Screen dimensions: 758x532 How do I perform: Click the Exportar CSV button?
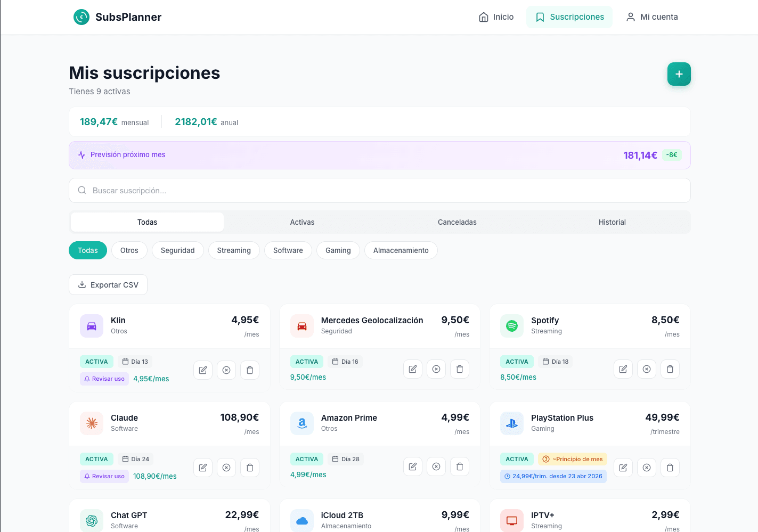pos(108,285)
